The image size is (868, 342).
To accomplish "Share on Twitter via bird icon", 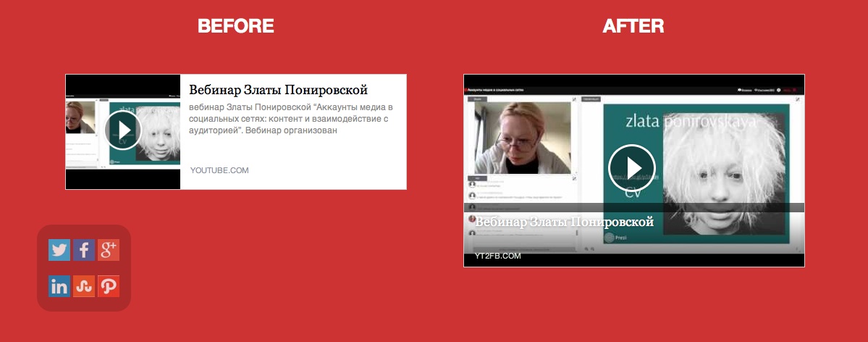I will 59,250.
